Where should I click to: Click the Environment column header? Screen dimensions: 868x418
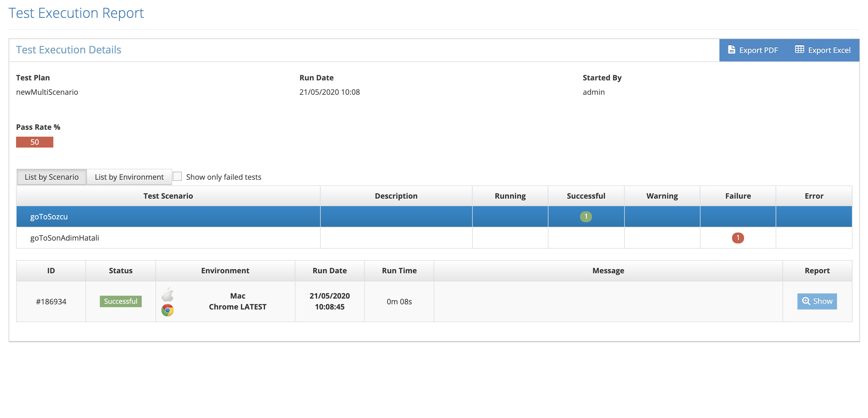tap(225, 270)
